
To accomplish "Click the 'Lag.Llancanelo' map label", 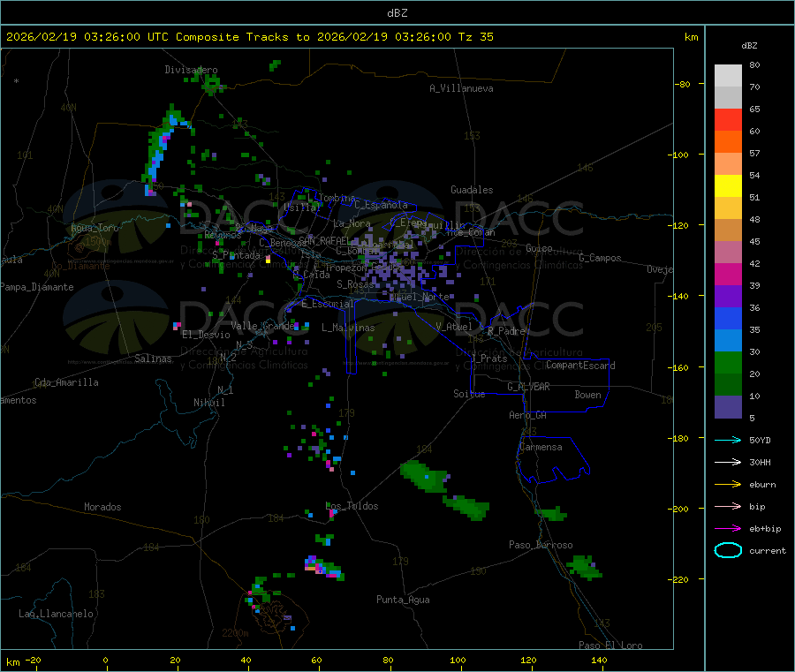I will 56,614.
